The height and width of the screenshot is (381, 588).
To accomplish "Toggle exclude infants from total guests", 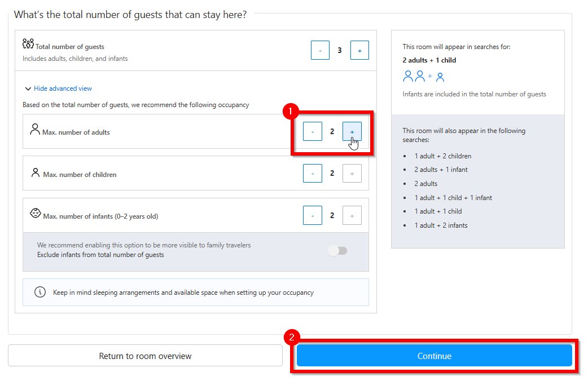I will (337, 251).
